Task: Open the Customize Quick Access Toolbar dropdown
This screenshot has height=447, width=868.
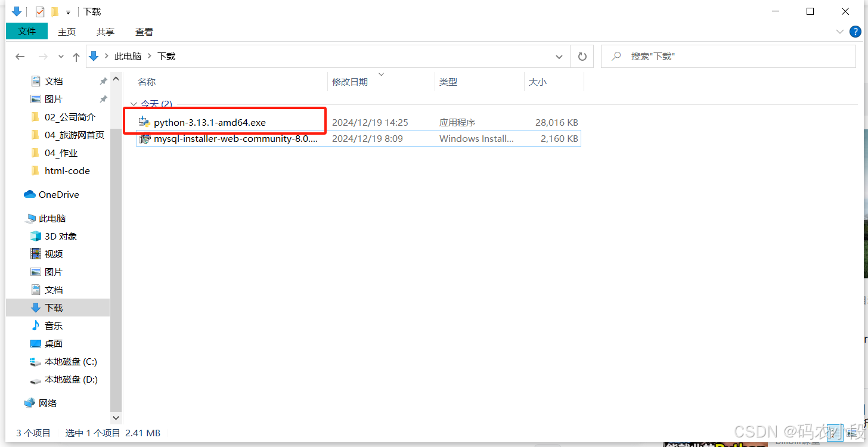Action: pyautogui.click(x=68, y=12)
